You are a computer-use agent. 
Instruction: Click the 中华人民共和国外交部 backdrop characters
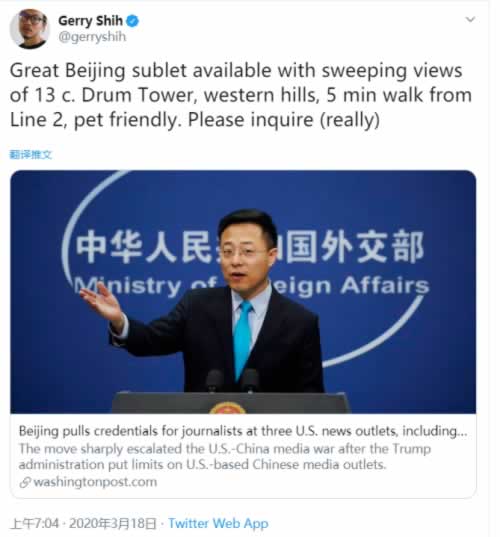point(250,247)
